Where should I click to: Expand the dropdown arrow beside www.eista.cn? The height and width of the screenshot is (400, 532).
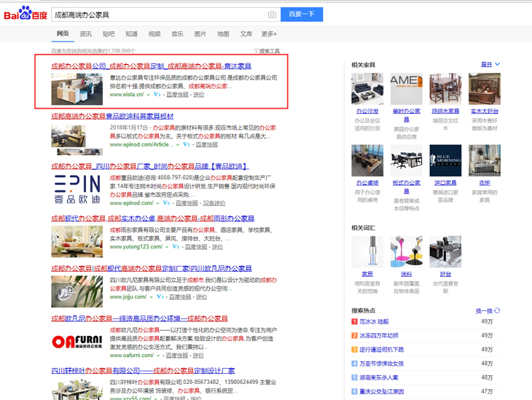click(148, 95)
